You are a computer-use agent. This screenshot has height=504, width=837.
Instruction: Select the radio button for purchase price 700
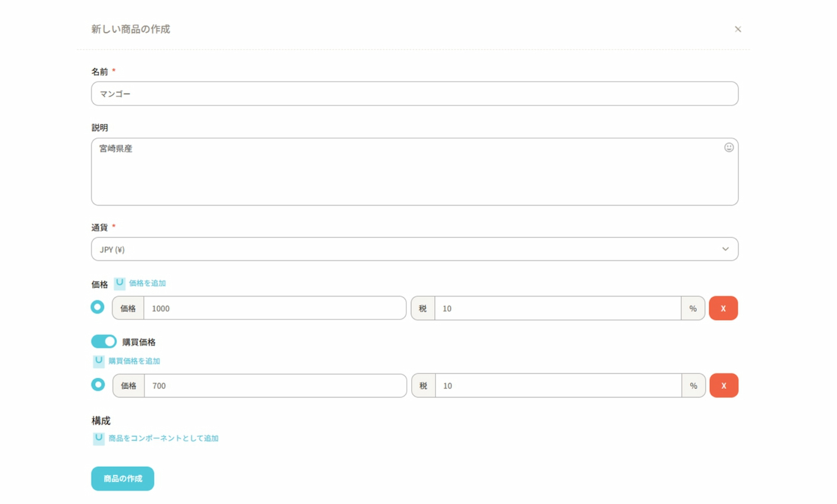[98, 385]
